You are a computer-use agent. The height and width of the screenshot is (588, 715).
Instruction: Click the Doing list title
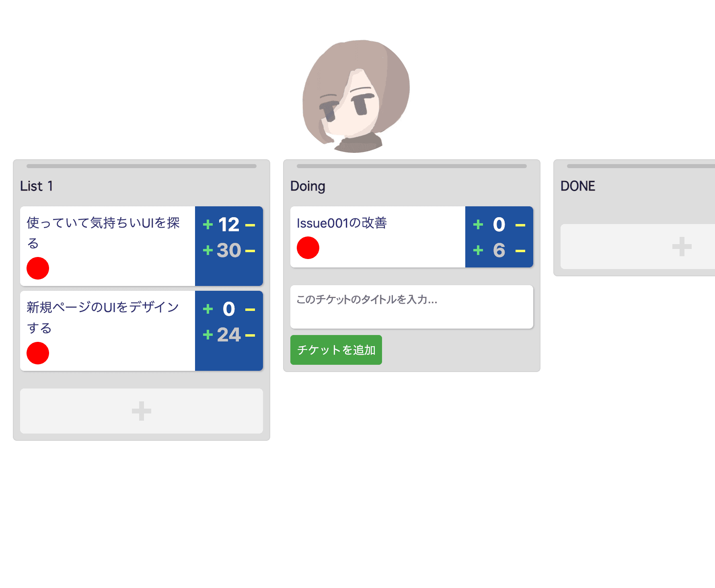tap(308, 187)
